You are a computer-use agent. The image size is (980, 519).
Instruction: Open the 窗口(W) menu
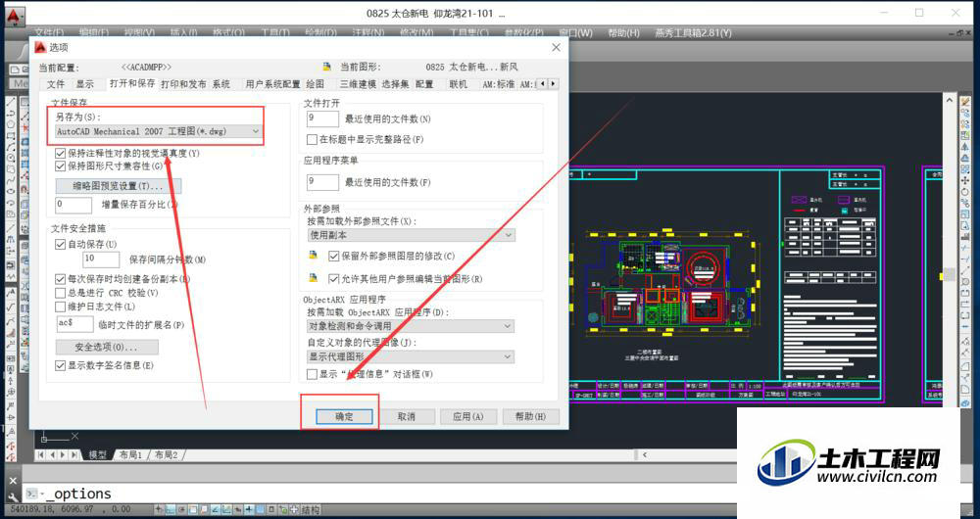click(x=575, y=32)
